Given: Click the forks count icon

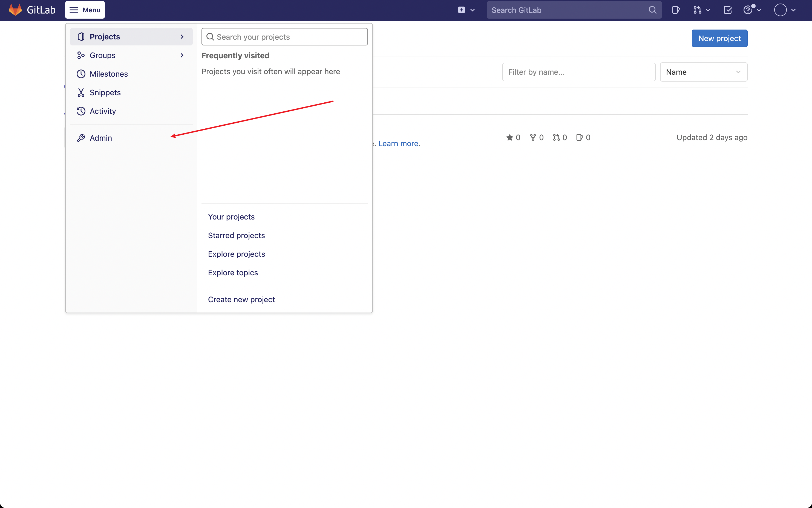Looking at the screenshot, I should (x=533, y=137).
